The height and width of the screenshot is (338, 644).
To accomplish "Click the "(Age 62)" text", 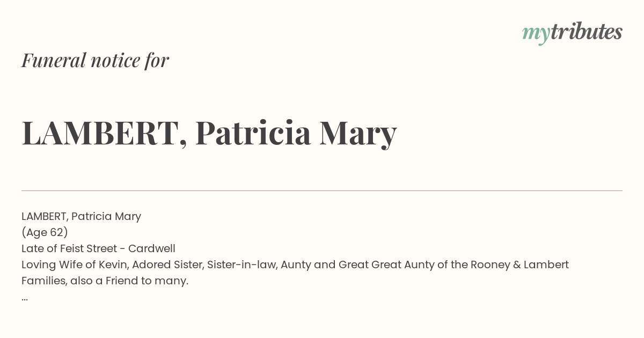I will pyautogui.click(x=45, y=232).
